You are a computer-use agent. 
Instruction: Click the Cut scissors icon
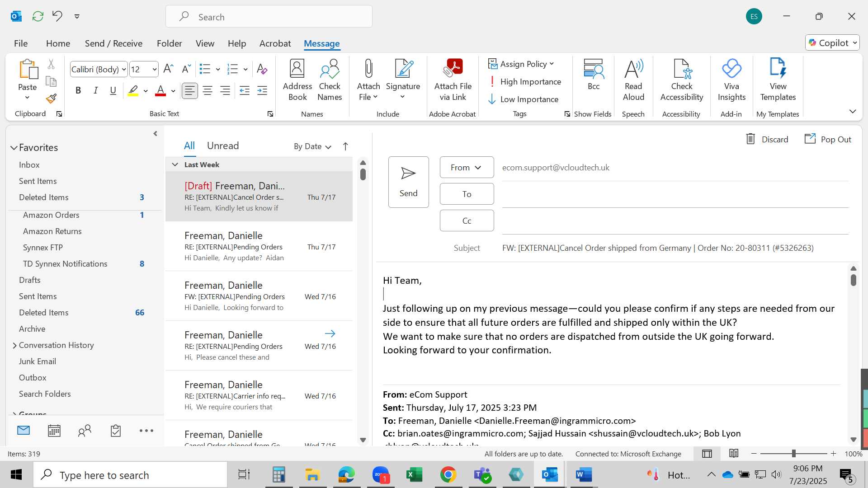click(x=51, y=64)
